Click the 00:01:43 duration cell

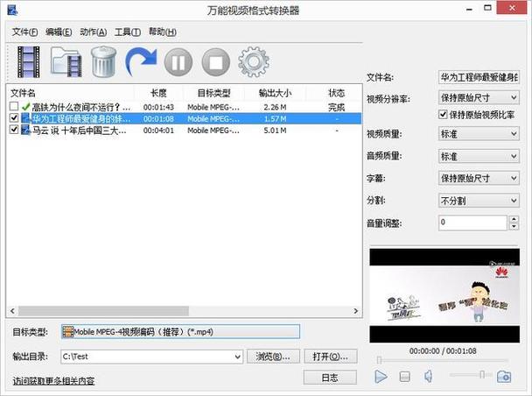[158, 107]
